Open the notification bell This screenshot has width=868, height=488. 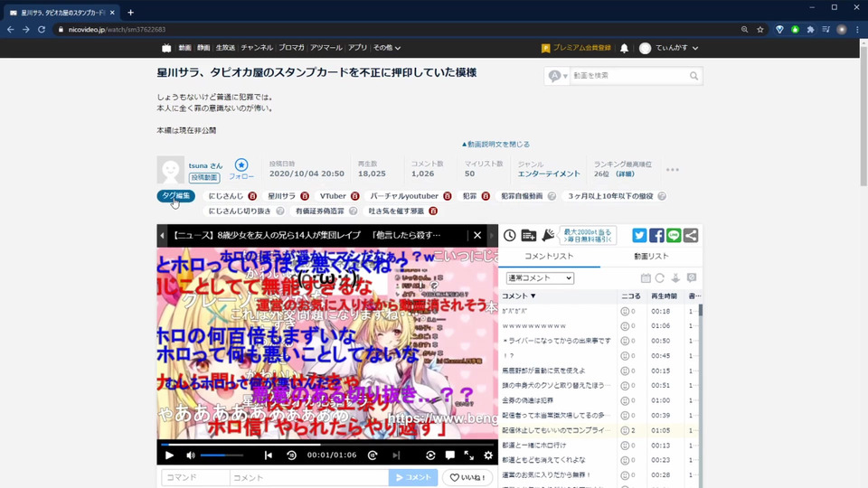pyautogui.click(x=624, y=48)
